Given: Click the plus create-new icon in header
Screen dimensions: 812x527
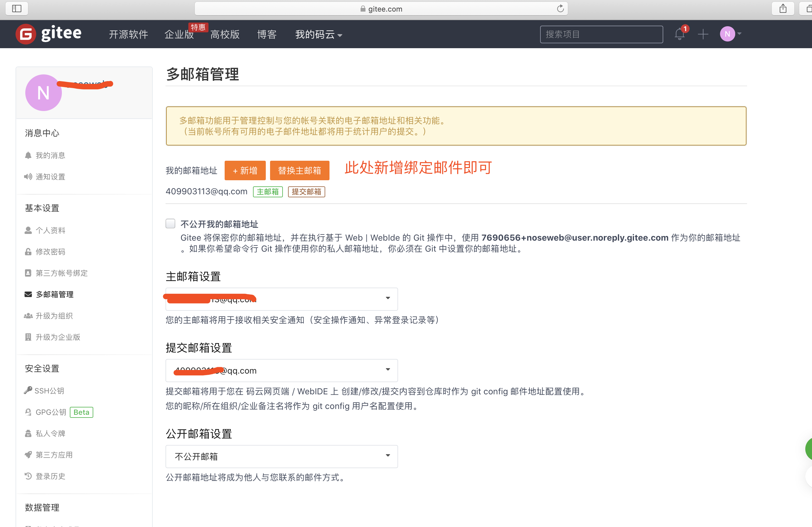Looking at the screenshot, I should pyautogui.click(x=703, y=34).
